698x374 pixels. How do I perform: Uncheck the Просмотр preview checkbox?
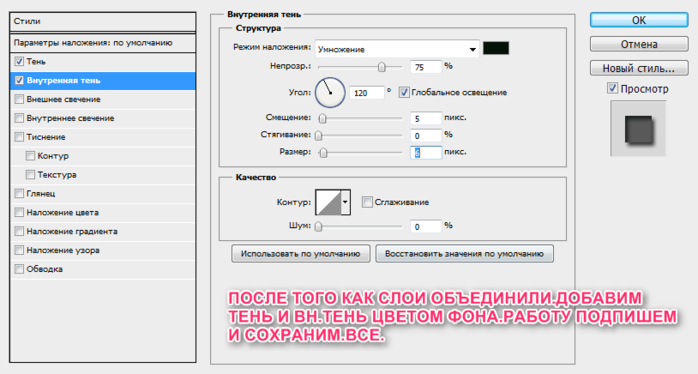[613, 88]
